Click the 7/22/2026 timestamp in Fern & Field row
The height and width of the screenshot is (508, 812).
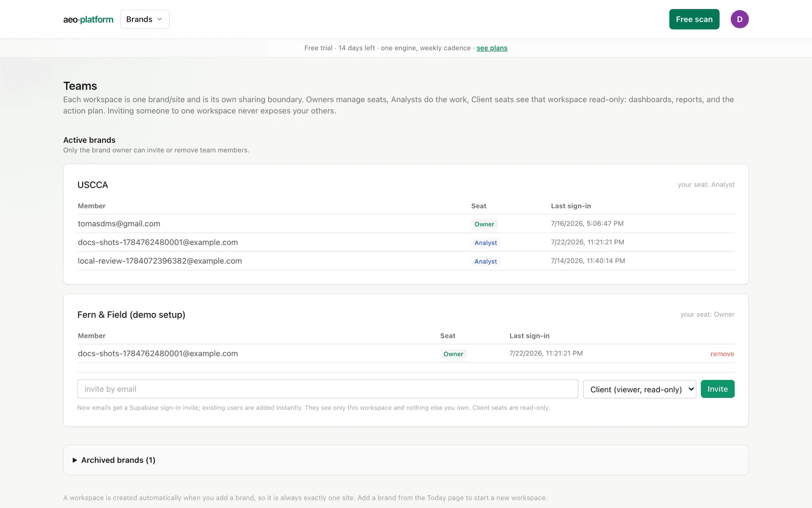pyautogui.click(x=546, y=353)
